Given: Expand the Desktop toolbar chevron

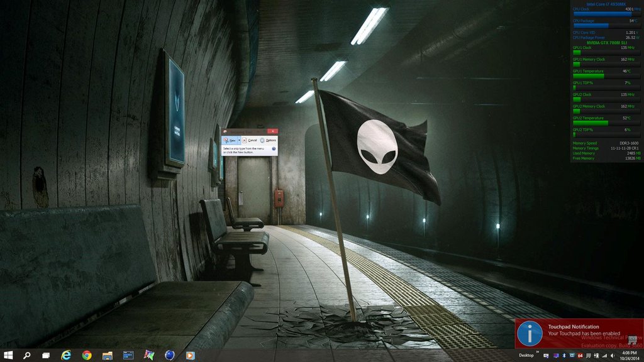Looking at the screenshot, I should (538, 352).
